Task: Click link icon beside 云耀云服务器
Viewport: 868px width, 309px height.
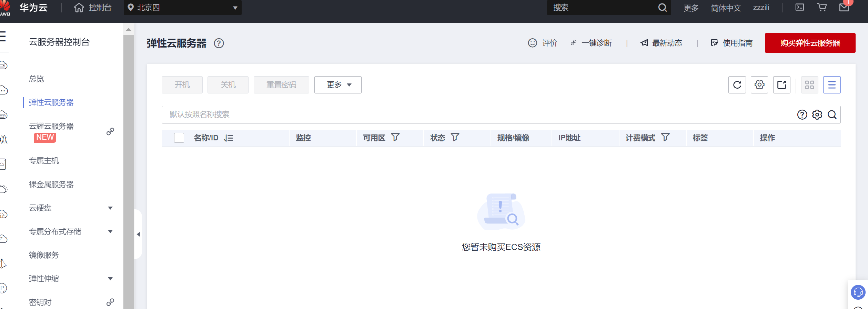Action: (110, 131)
